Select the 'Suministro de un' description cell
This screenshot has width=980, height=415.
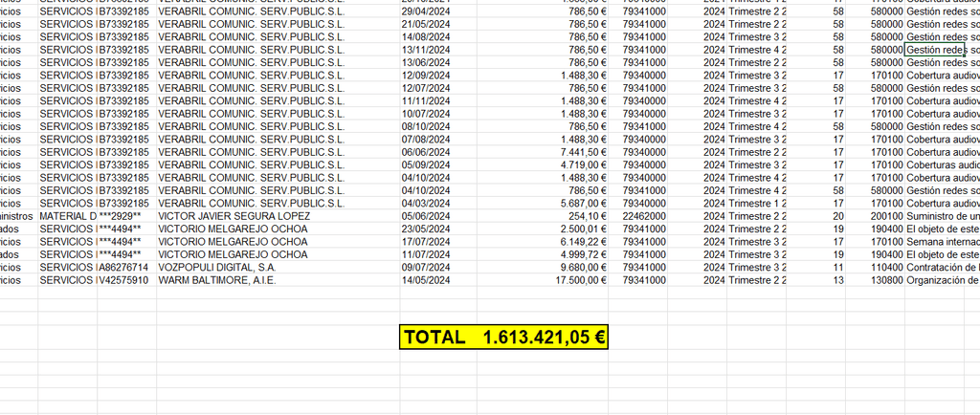pyautogui.click(x=942, y=216)
